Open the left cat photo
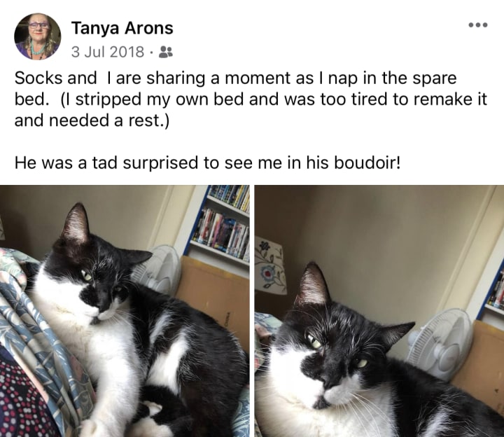 click(x=125, y=311)
